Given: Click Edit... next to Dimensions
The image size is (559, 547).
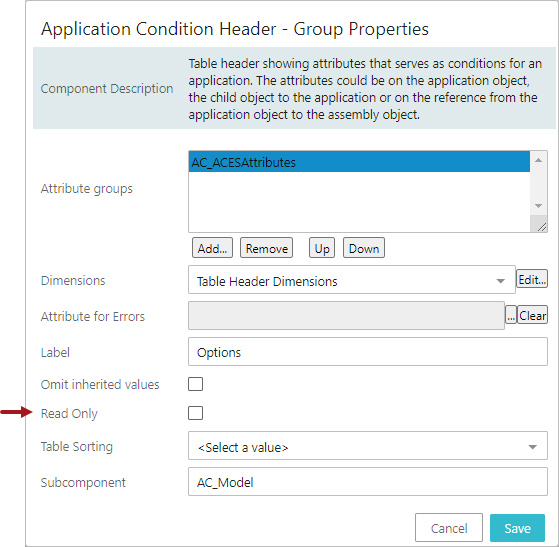Looking at the screenshot, I should coord(532,279).
